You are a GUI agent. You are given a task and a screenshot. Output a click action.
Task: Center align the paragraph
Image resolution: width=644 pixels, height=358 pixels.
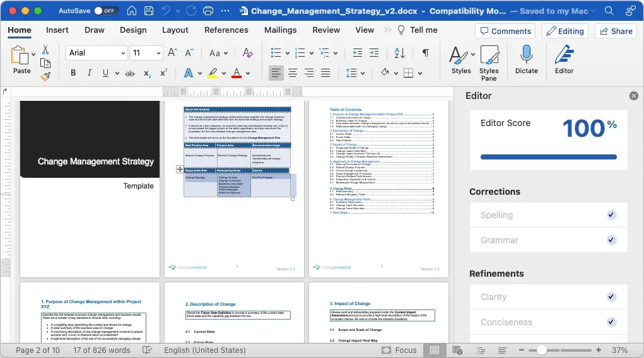pos(293,73)
